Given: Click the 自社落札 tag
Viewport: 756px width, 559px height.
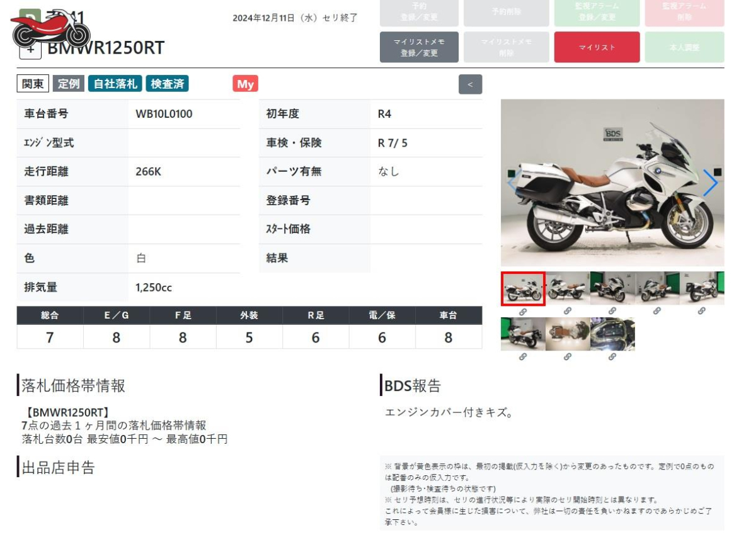Looking at the screenshot, I should tap(115, 84).
